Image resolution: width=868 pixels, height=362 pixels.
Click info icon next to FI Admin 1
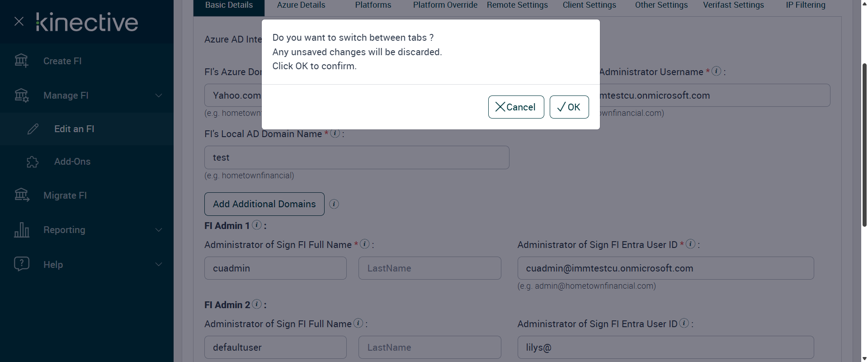click(x=257, y=225)
